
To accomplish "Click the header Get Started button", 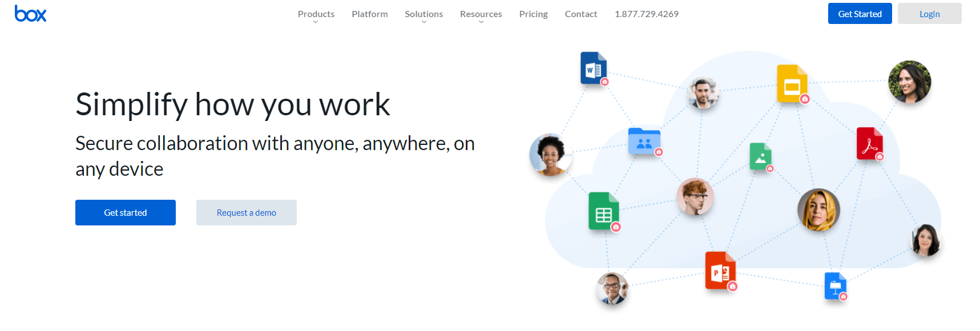I will pyautogui.click(x=860, y=14).
